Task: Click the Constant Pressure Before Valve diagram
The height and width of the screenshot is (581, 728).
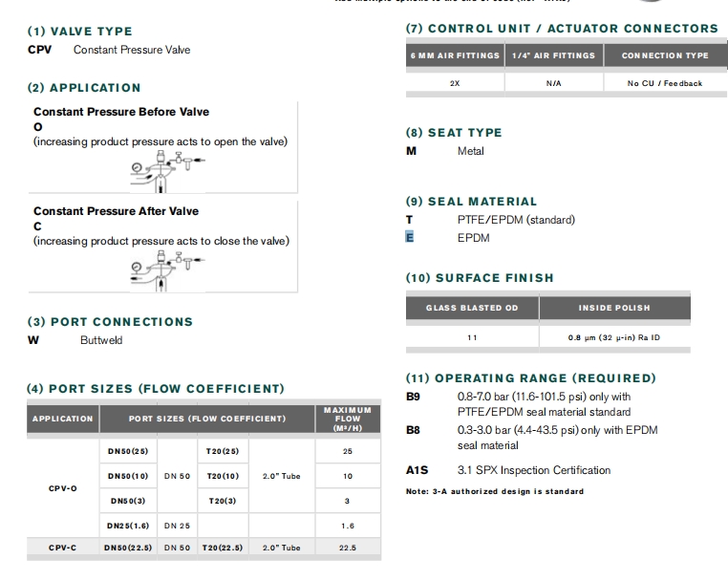Action: (x=167, y=171)
